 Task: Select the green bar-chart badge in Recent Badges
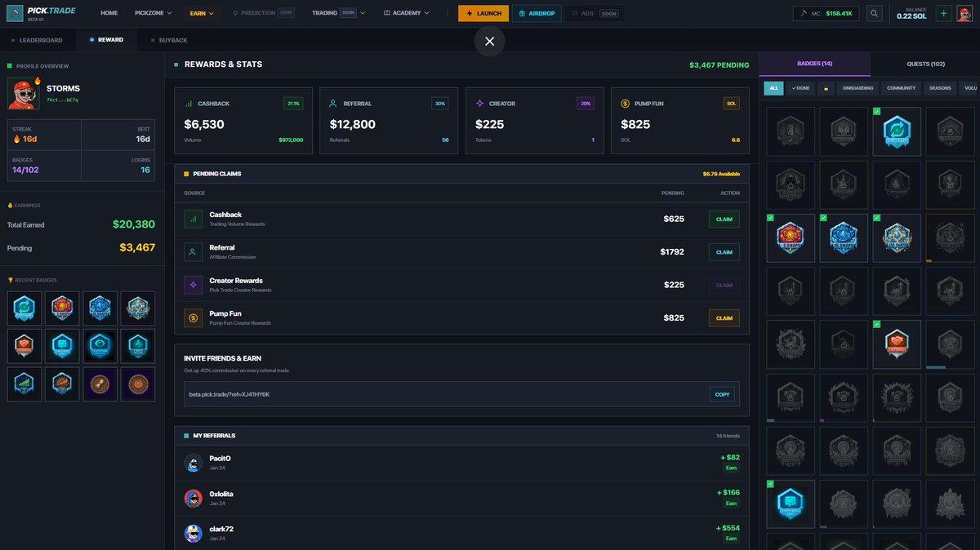pyautogui.click(x=24, y=384)
